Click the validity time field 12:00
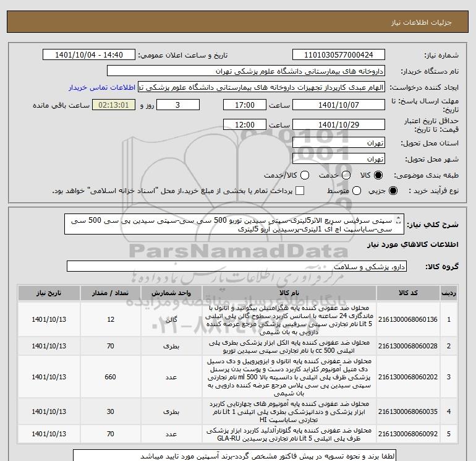The height and width of the screenshot is (461, 476). point(245,124)
